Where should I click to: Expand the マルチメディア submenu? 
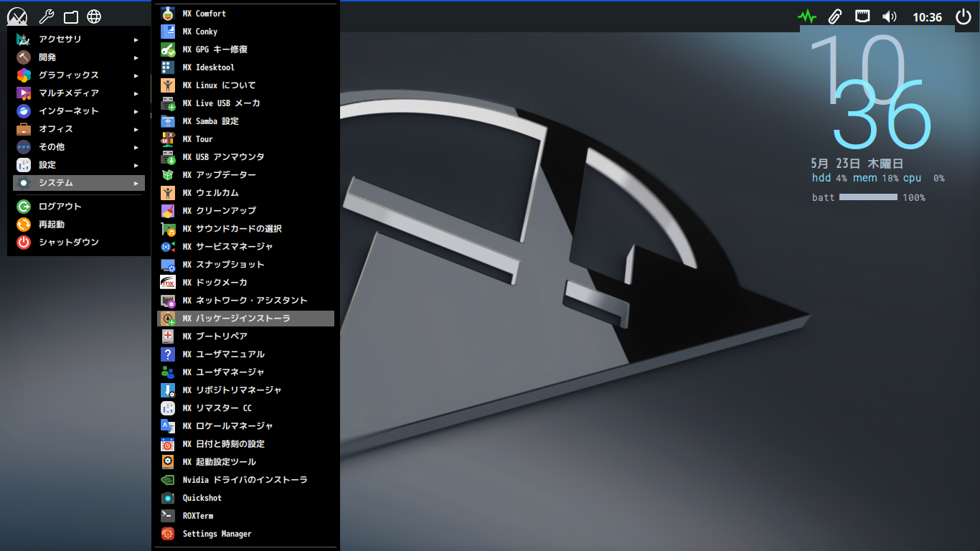tap(79, 93)
